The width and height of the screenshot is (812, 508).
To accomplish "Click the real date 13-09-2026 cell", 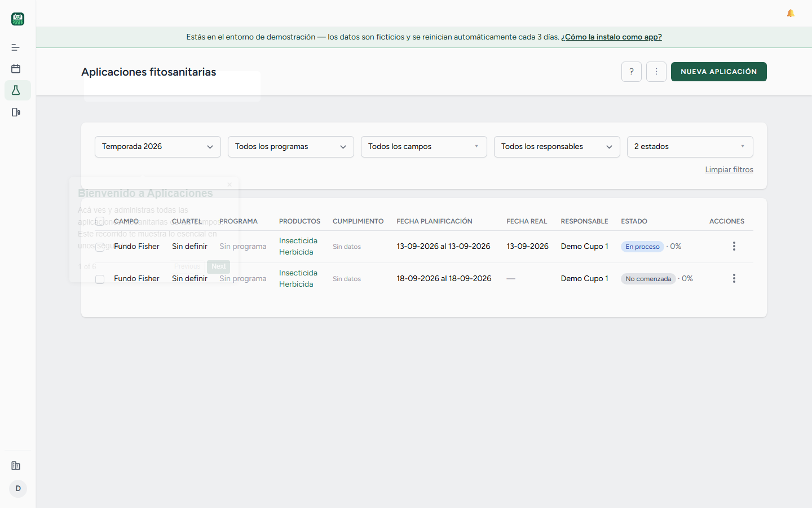I will 527,246.
